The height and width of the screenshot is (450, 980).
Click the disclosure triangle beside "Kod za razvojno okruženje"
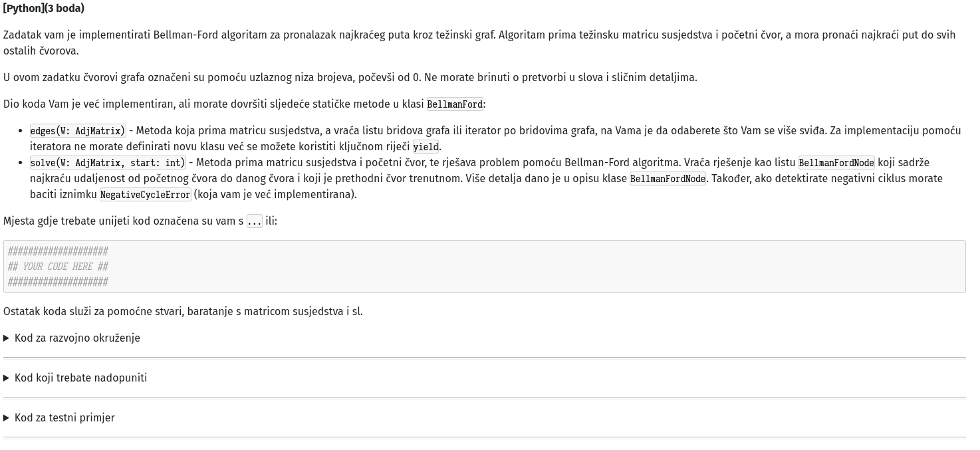pos(7,338)
